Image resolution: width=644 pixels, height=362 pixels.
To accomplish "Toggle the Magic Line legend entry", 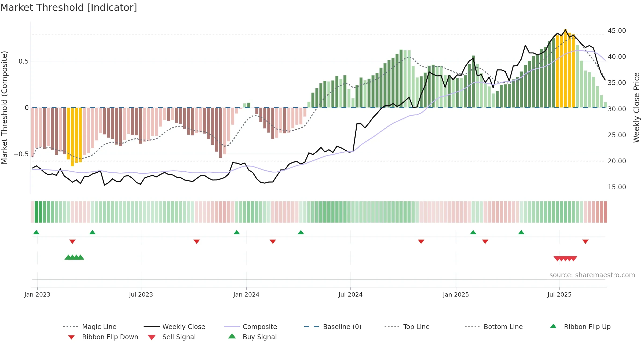I will 90,327.
